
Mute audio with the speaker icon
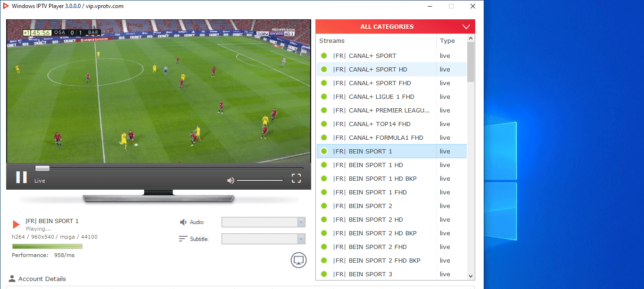(x=231, y=180)
